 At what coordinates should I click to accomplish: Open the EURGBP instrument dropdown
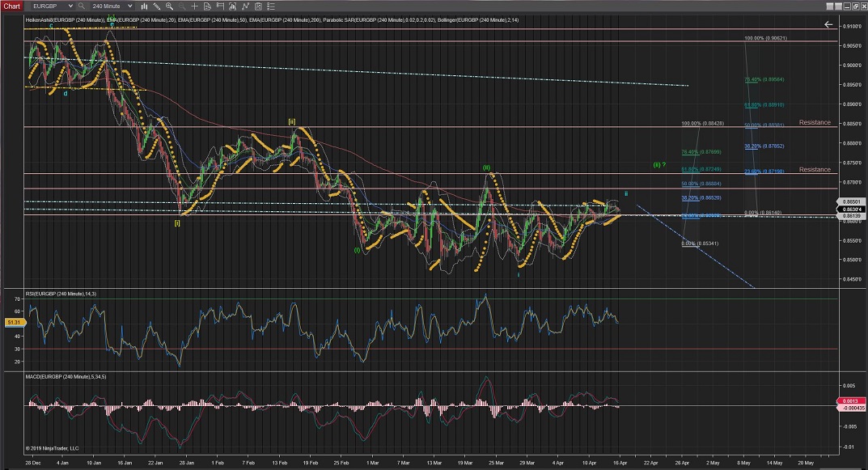point(52,6)
